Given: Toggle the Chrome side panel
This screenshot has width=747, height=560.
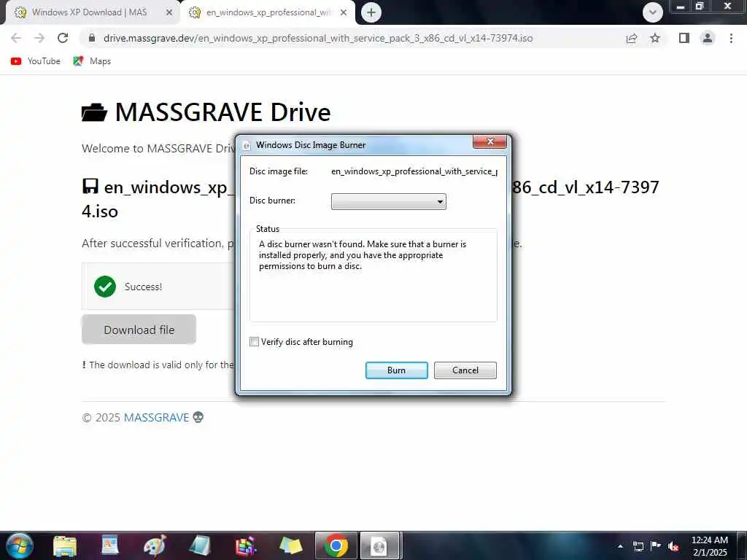Looking at the screenshot, I should pyautogui.click(x=684, y=38).
